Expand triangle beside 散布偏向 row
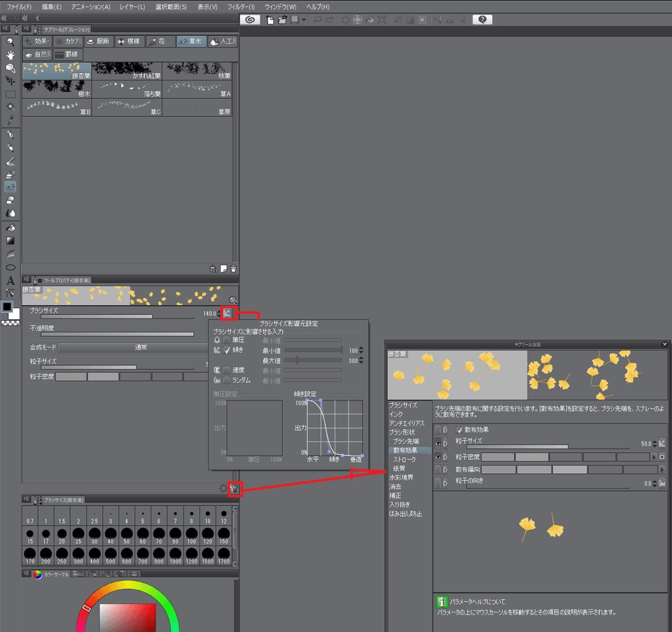The image size is (672, 632). tap(445, 470)
